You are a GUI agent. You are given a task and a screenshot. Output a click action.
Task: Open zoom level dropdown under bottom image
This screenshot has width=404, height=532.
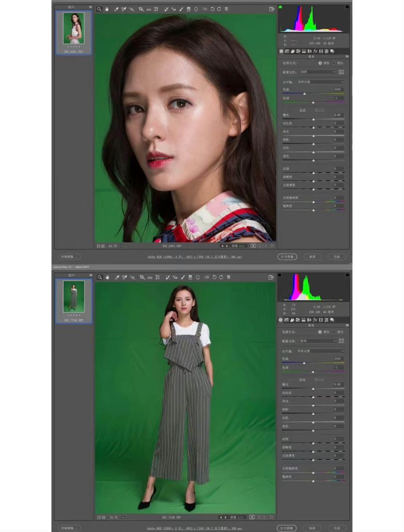pyautogui.click(x=122, y=517)
